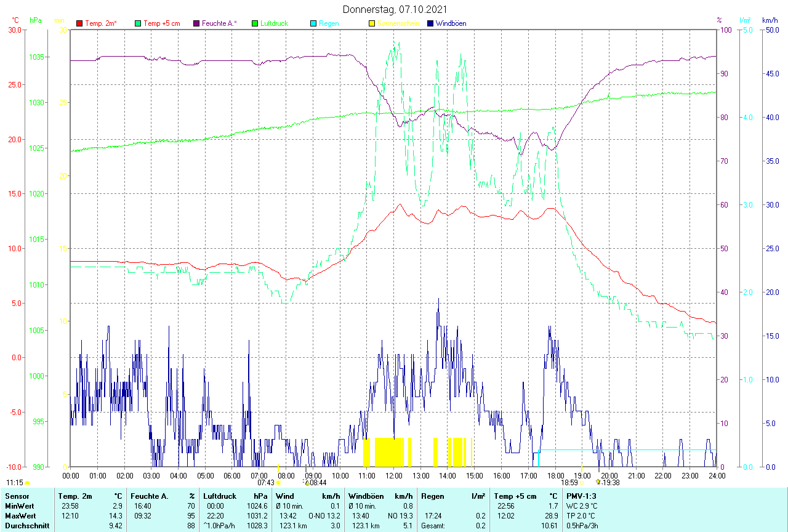
Task: Click the 24:00 label on the time axis
Action: point(717,476)
